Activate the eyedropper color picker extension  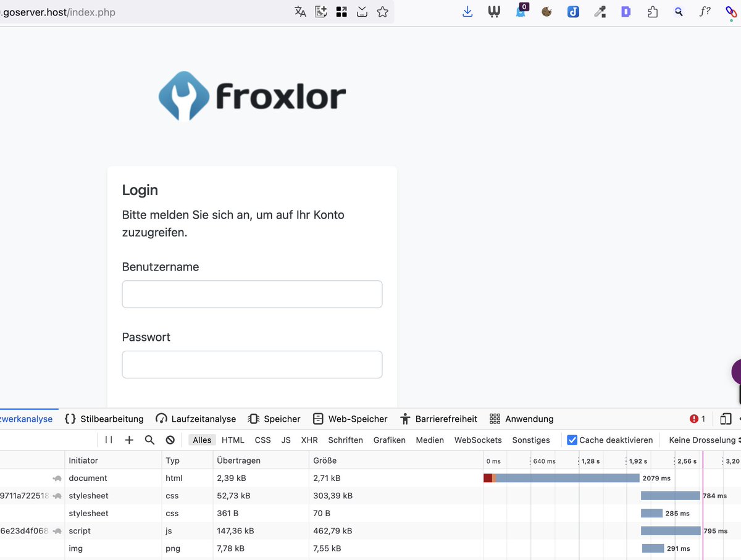pos(600,12)
